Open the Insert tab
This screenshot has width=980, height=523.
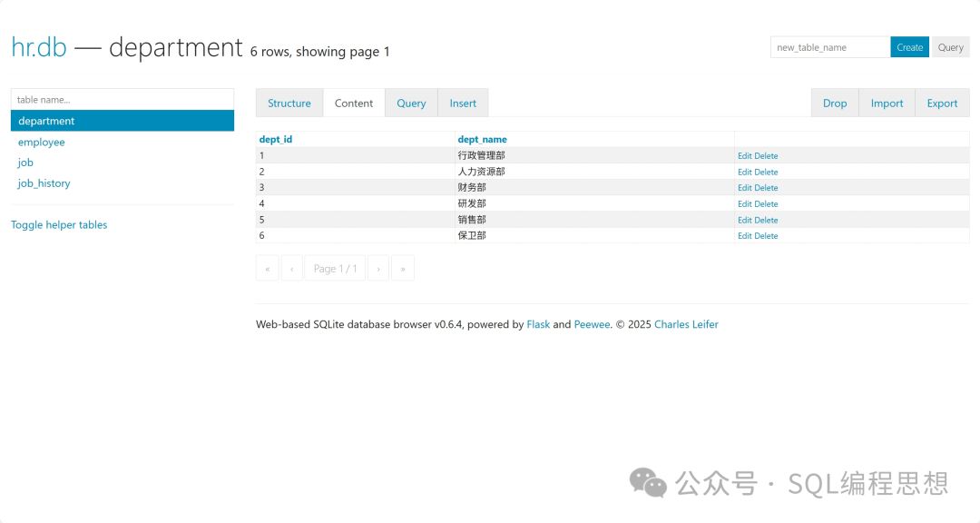[x=463, y=104]
